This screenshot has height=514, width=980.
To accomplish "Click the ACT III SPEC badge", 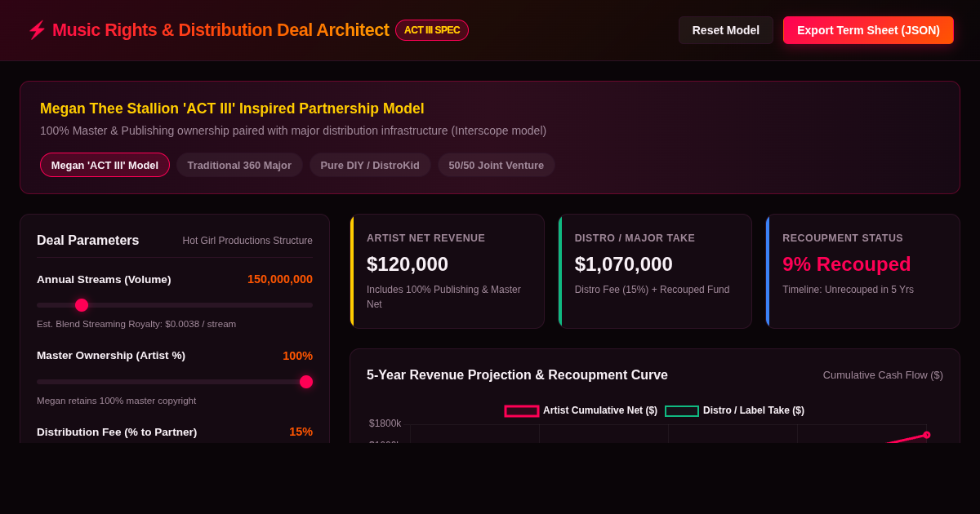I will 432,30.
